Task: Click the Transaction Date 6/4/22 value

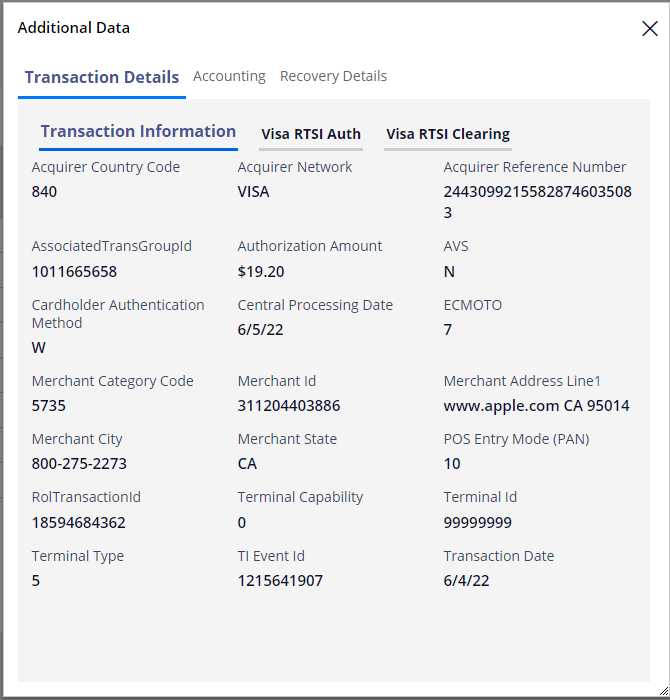Action: point(466,580)
